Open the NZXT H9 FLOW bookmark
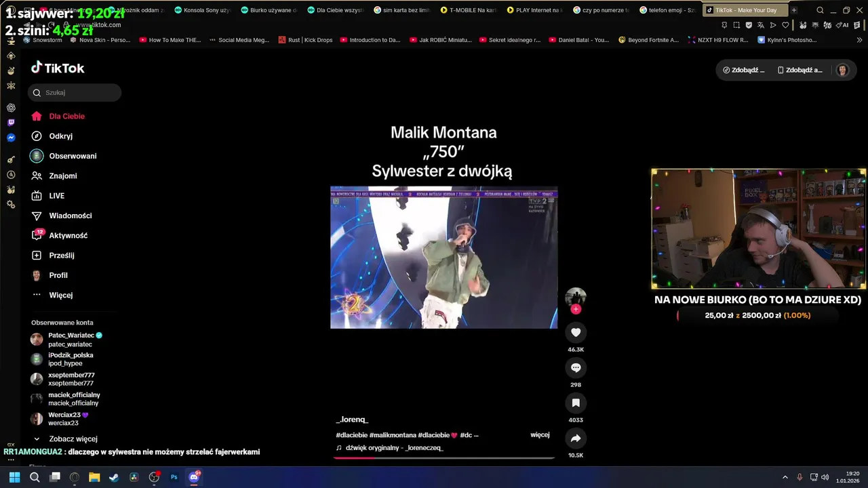868x488 pixels. click(x=717, y=40)
